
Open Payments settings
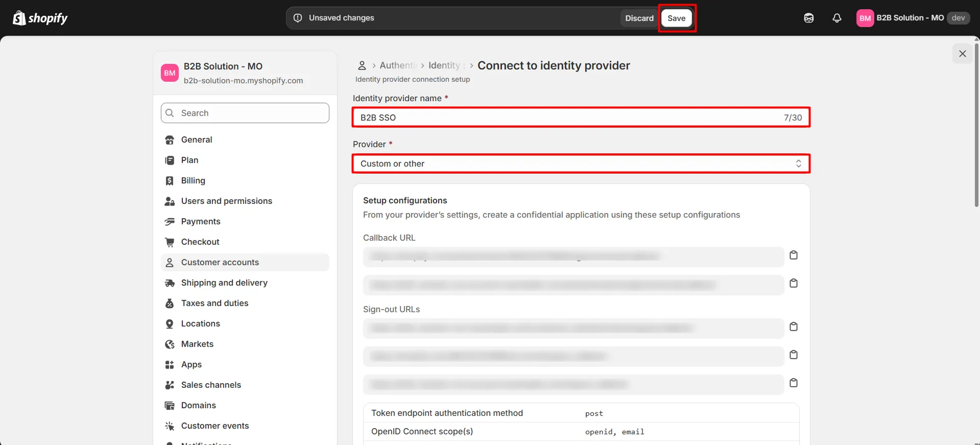(245, 221)
